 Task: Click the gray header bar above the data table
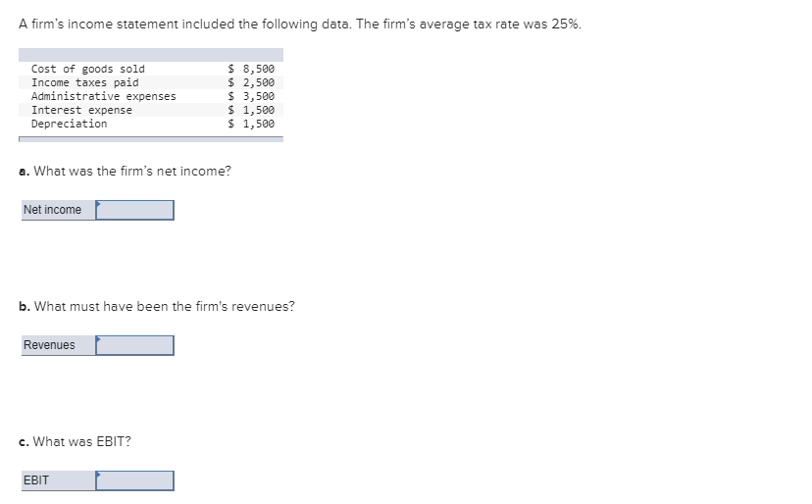click(151, 55)
